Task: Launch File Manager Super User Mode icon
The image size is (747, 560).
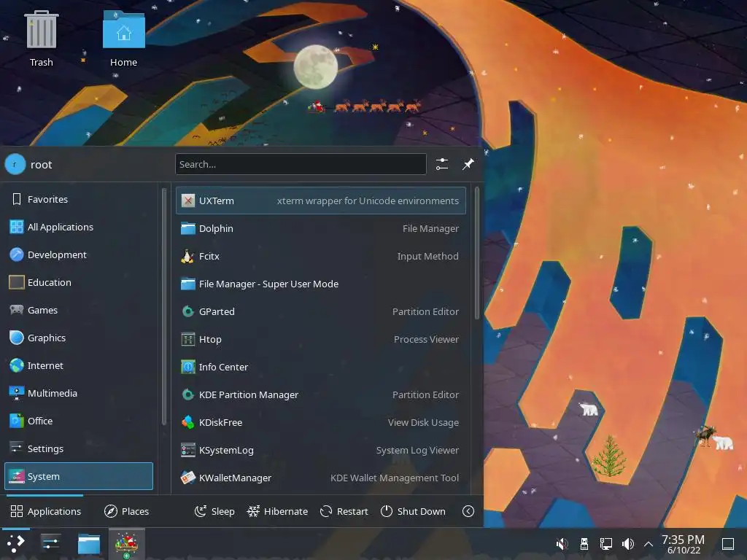Action: point(188,284)
